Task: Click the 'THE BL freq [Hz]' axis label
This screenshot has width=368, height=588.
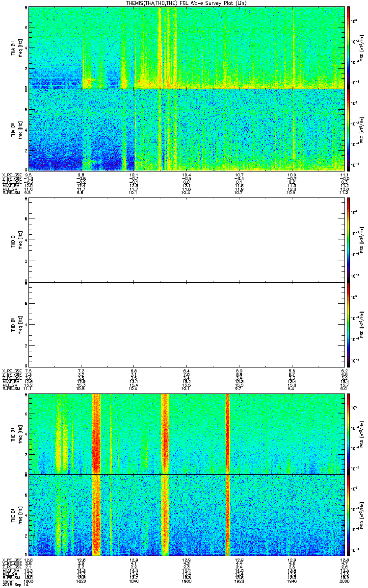Action: point(16,434)
